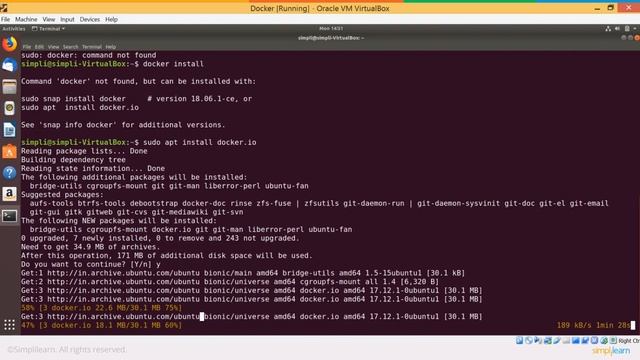Open the Help question-mark dock icon
This screenshot has height=360, width=640.
[x=9, y=173]
